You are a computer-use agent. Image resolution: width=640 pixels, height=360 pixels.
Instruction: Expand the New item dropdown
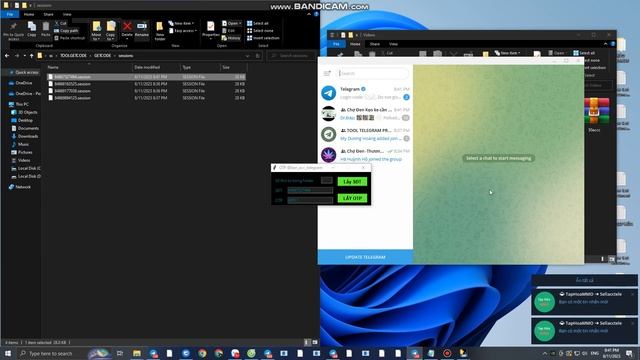click(182, 23)
